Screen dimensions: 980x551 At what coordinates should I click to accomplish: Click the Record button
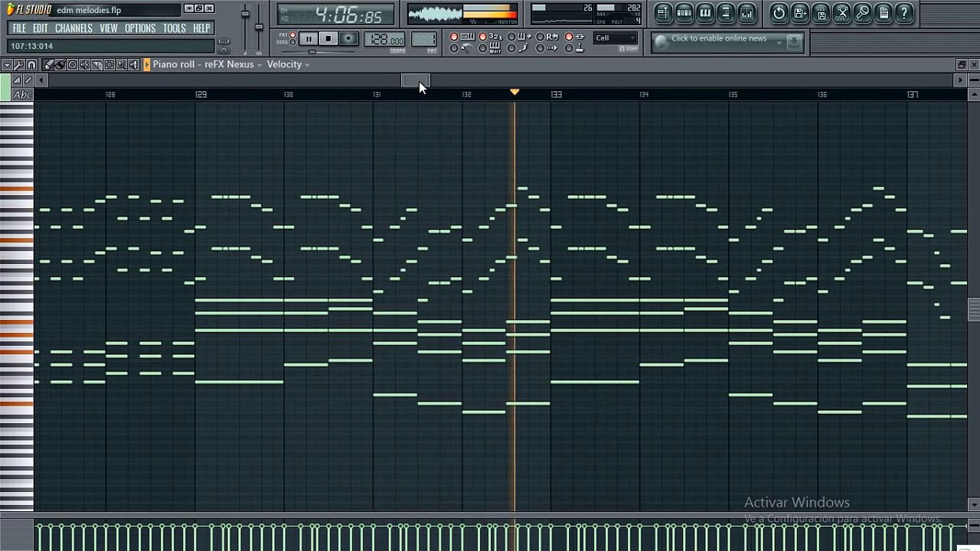348,39
